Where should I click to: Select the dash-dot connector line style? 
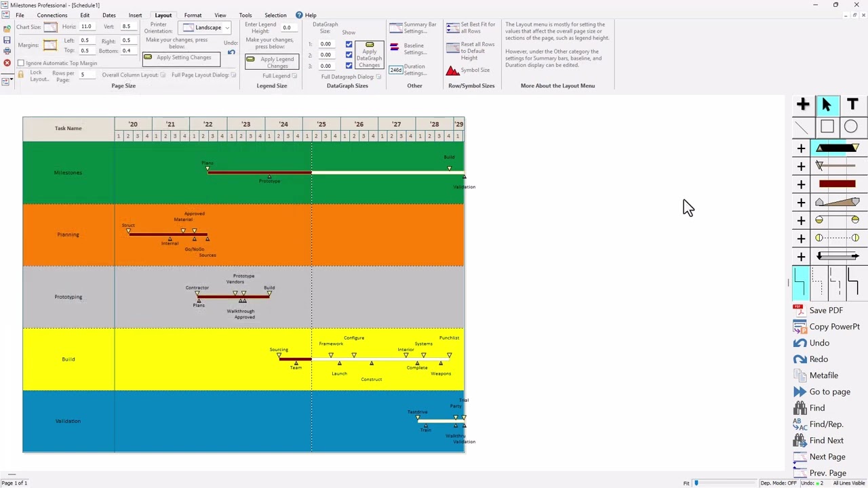(836, 282)
